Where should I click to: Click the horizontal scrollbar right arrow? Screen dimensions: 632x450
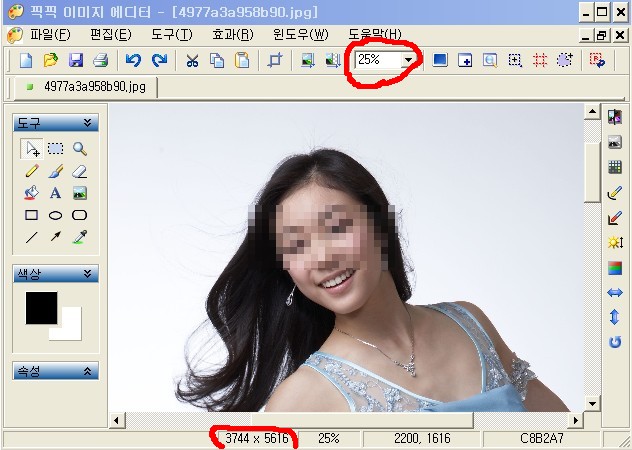[x=576, y=421]
